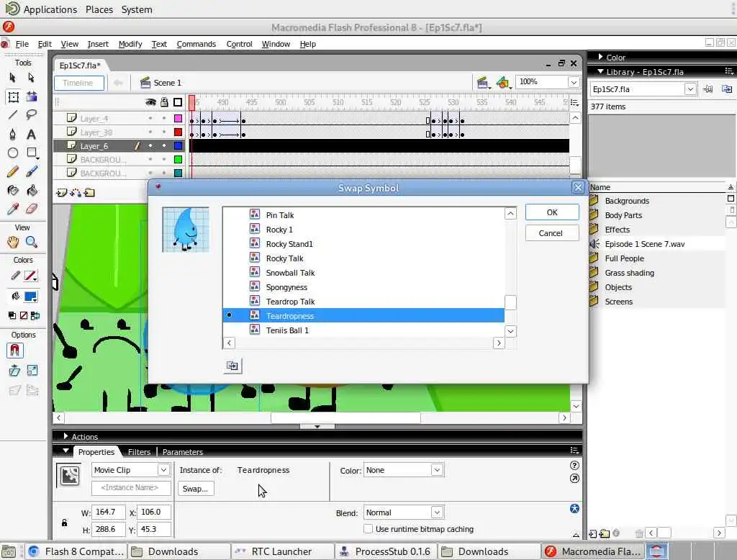The width and height of the screenshot is (737, 560).
Task: Select the Free Transform tool
Action: 13,97
